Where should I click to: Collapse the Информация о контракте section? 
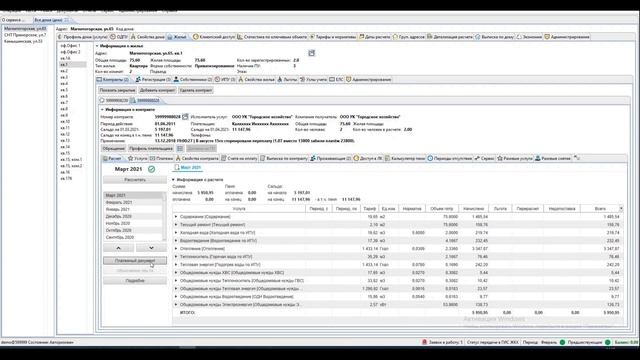[102, 110]
